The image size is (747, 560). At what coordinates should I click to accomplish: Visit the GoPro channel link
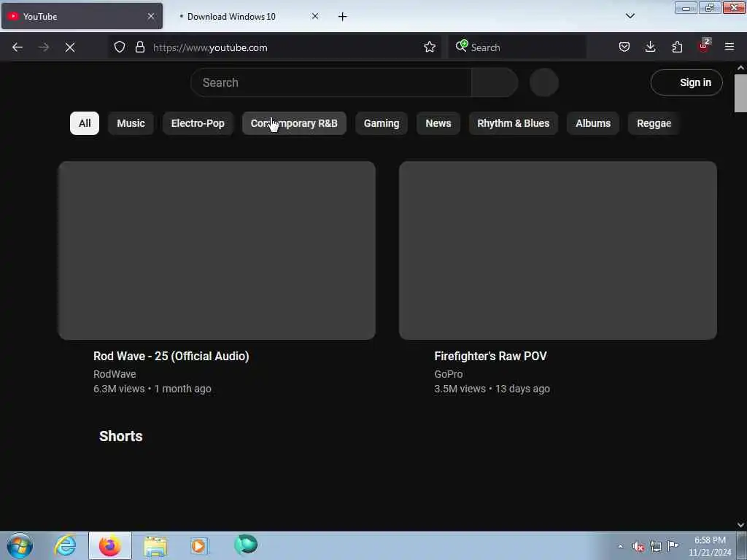[x=449, y=374]
